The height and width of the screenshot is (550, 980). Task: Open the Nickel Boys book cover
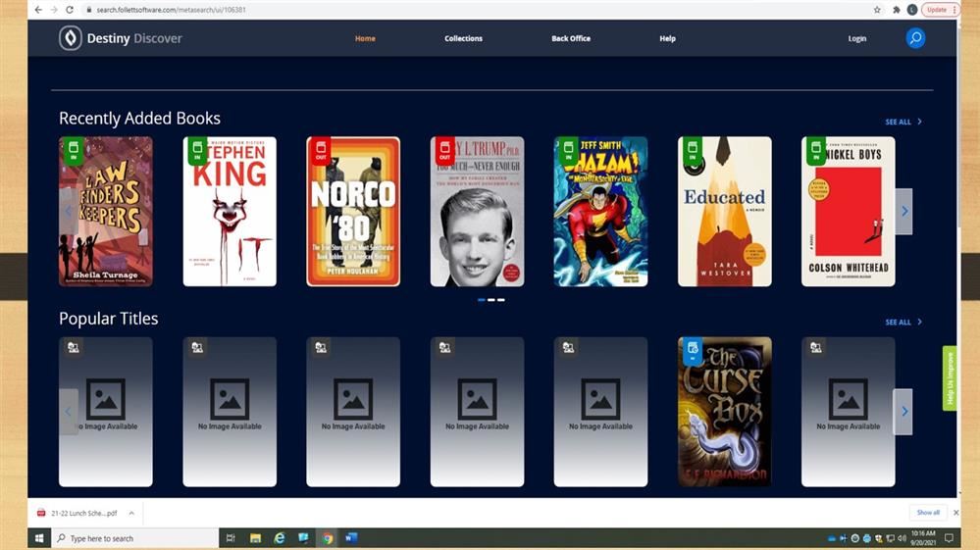849,212
